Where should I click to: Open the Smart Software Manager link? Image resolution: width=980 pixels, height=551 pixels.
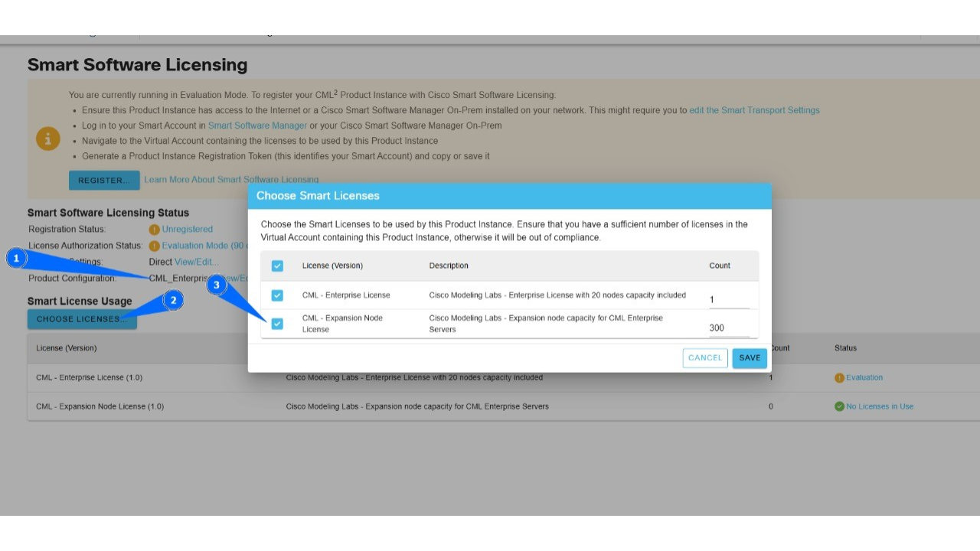[x=257, y=126]
